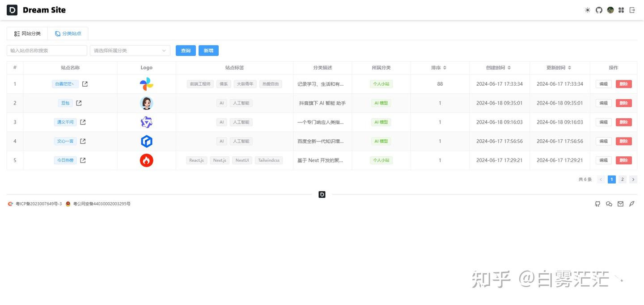Open the footer GitHub icon
The height and width of the screenshot is (305, 644).
click(x=597, y=204)
